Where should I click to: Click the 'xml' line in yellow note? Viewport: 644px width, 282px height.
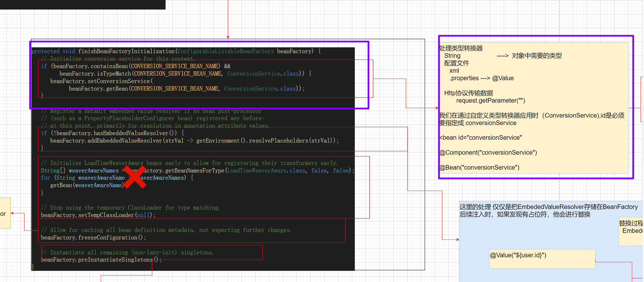coord(454,71)
